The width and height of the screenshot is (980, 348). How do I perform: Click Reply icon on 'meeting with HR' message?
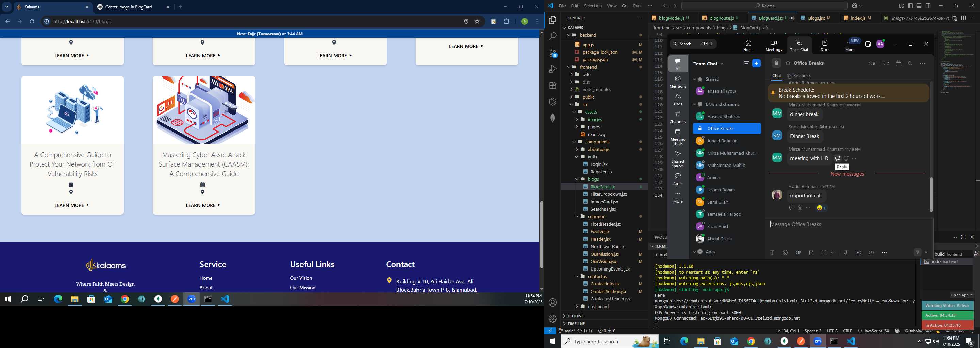[837, 158]
